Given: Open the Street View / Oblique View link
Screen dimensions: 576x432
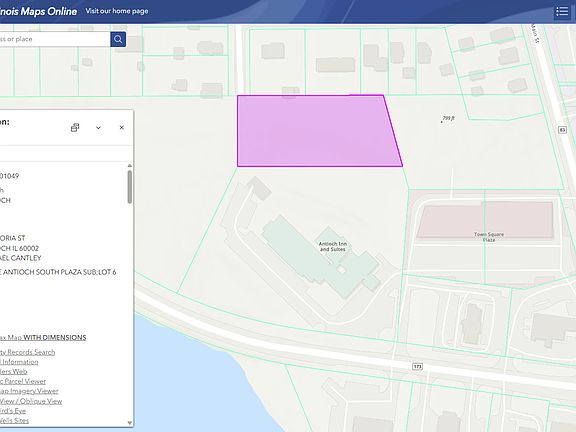Looking at the screenshot, I should click(31, 401).
